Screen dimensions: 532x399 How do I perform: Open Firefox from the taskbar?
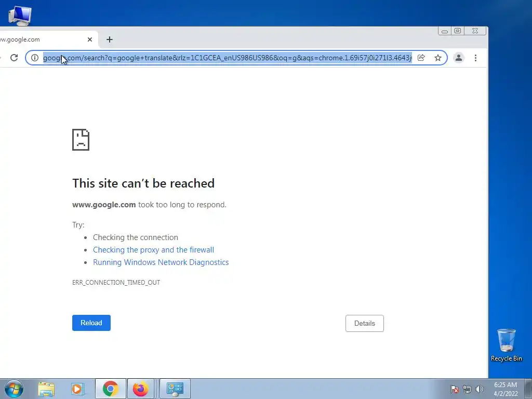click(x=141, y=389)
